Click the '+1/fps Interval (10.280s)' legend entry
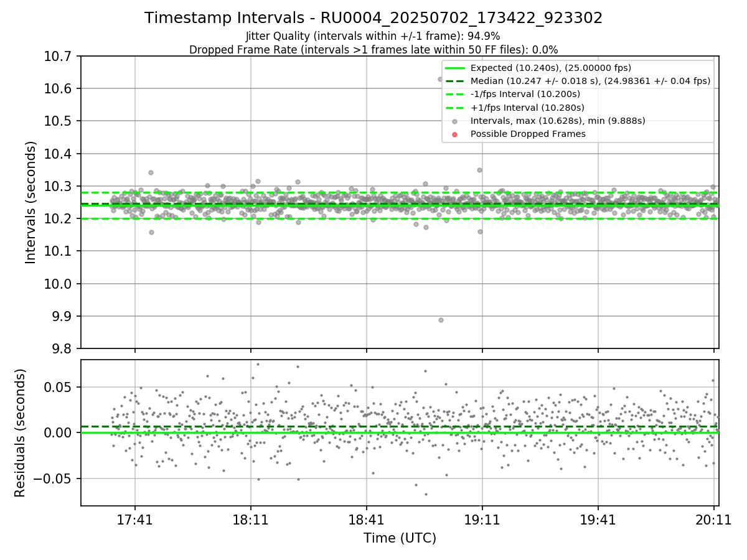747x560 pixels. point(527,107)
